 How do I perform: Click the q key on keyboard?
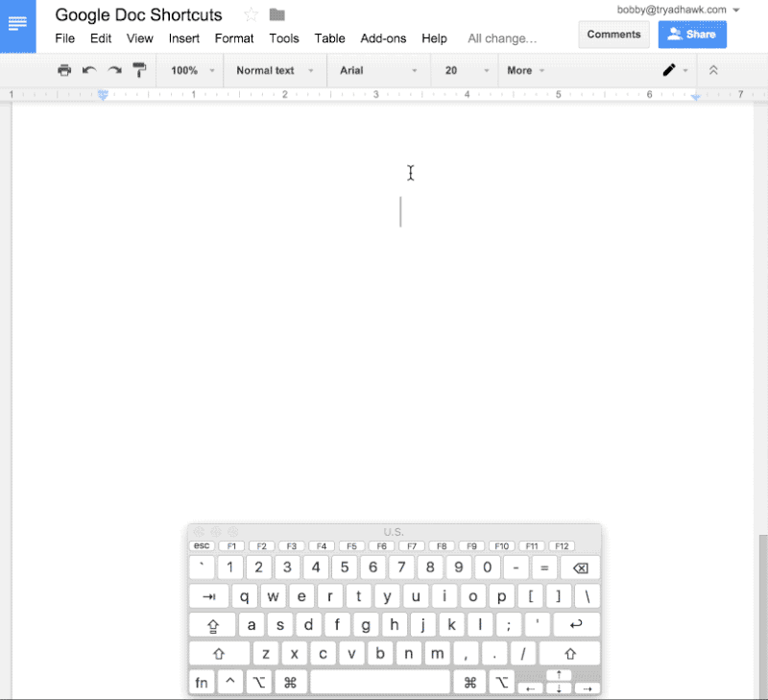point(244,596)
